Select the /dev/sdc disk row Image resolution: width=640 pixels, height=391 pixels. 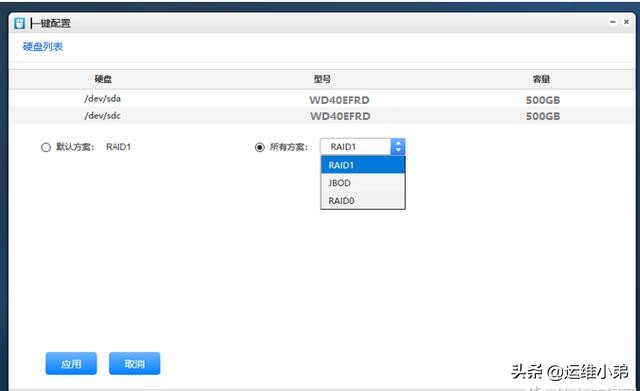[322, 116]
